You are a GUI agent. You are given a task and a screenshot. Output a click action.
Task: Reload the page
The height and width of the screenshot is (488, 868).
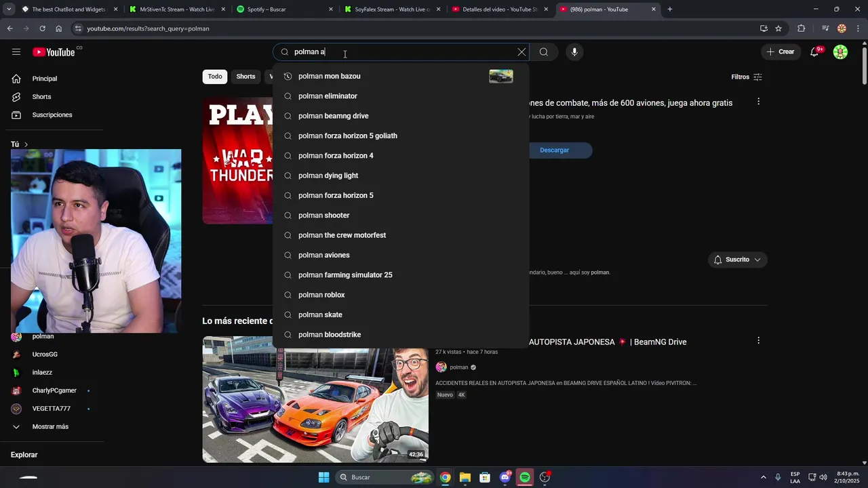pyautogui.click(x=42, y=28)
